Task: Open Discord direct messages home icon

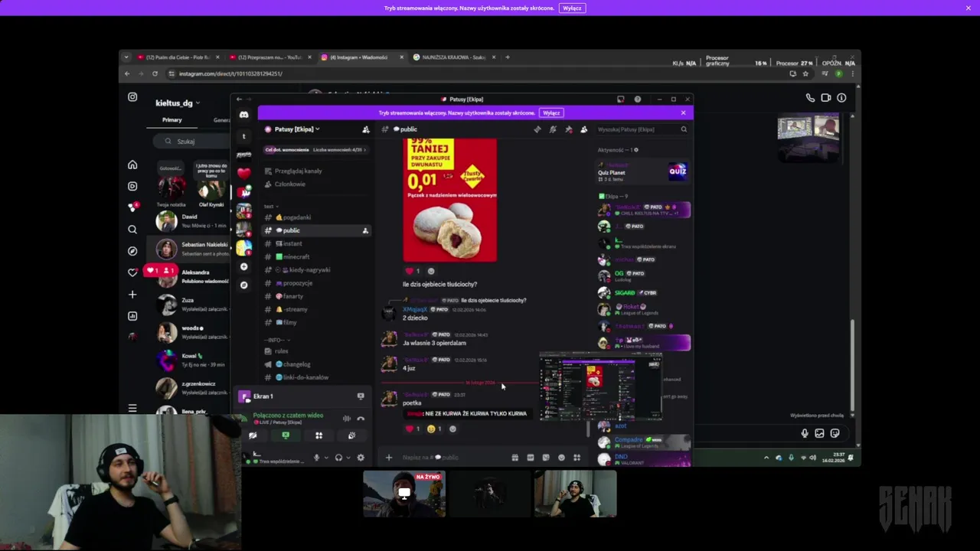Action: (243, 115)
